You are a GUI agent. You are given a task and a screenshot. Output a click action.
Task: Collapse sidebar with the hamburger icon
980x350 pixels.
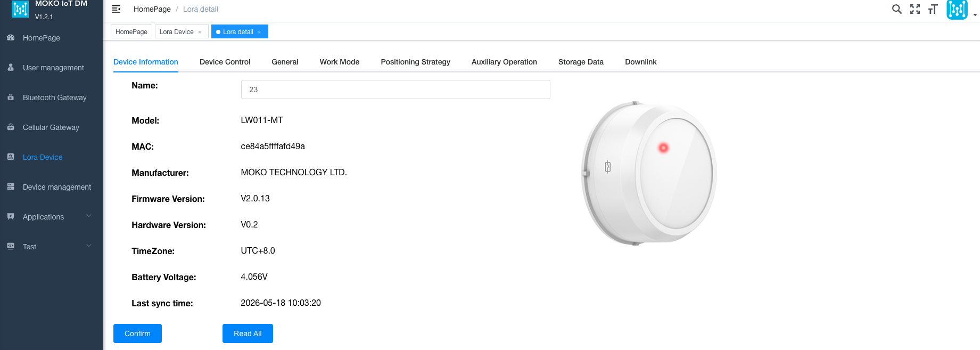[x=116, y=9]
